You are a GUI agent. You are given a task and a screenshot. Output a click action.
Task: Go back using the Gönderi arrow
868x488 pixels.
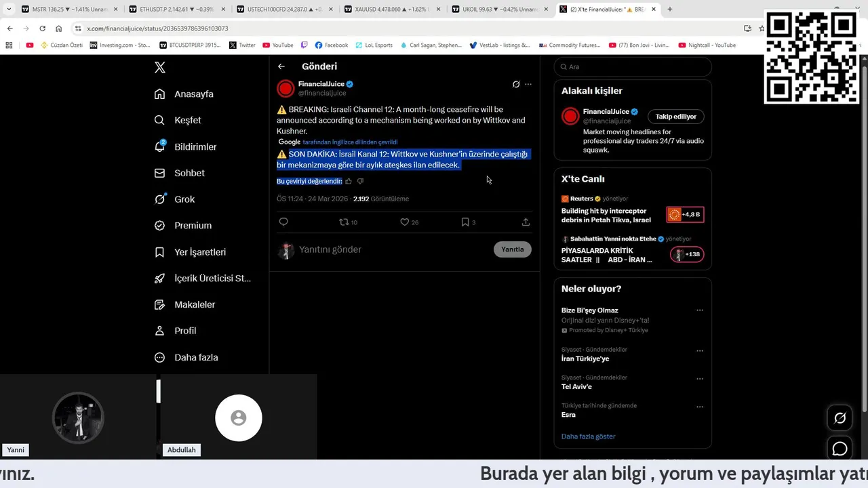click(x=281, y=66)
